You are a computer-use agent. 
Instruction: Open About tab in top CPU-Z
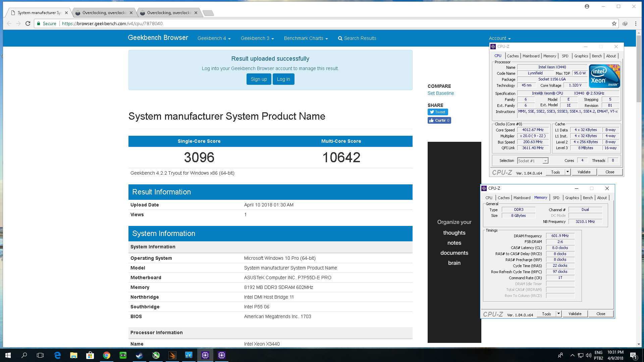(611, 56)
